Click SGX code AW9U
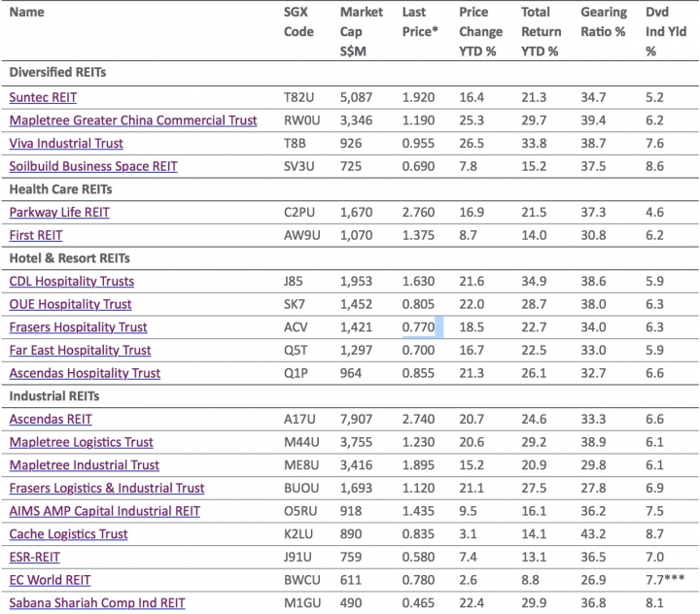Screen dimensions: 700x614 point(301,235)
